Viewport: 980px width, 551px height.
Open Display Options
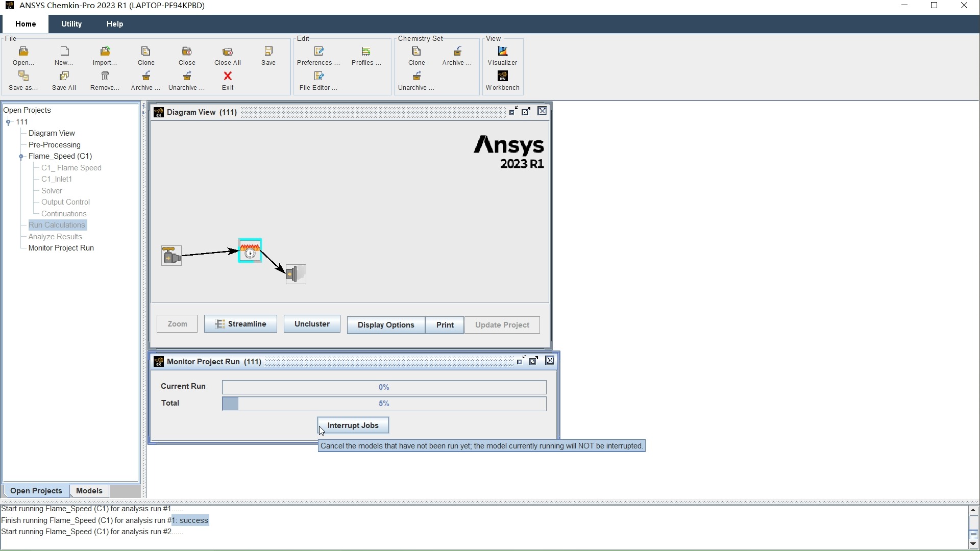[386, 325]
